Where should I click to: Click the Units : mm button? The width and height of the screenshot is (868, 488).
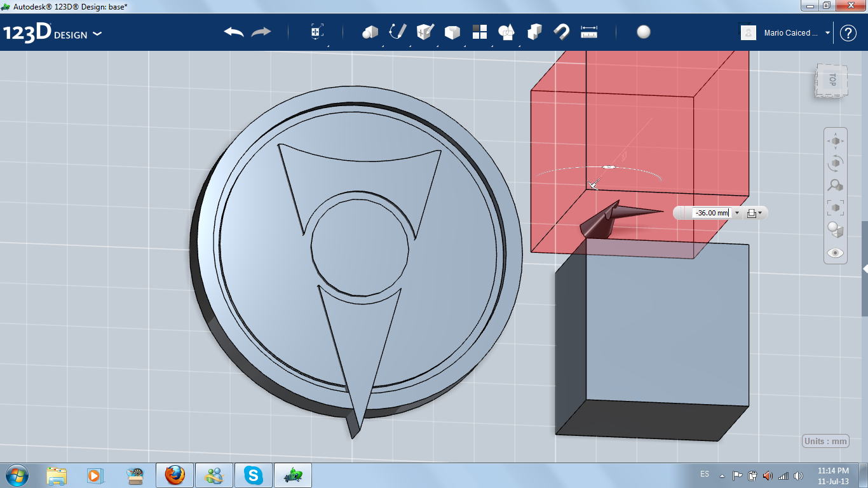click(x=826, y=442)
